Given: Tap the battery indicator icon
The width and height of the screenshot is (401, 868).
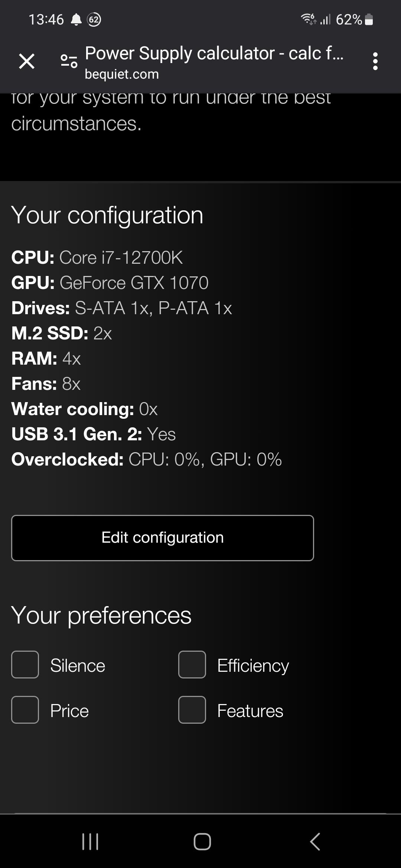Looking at the screenshot, I should 369,19.
